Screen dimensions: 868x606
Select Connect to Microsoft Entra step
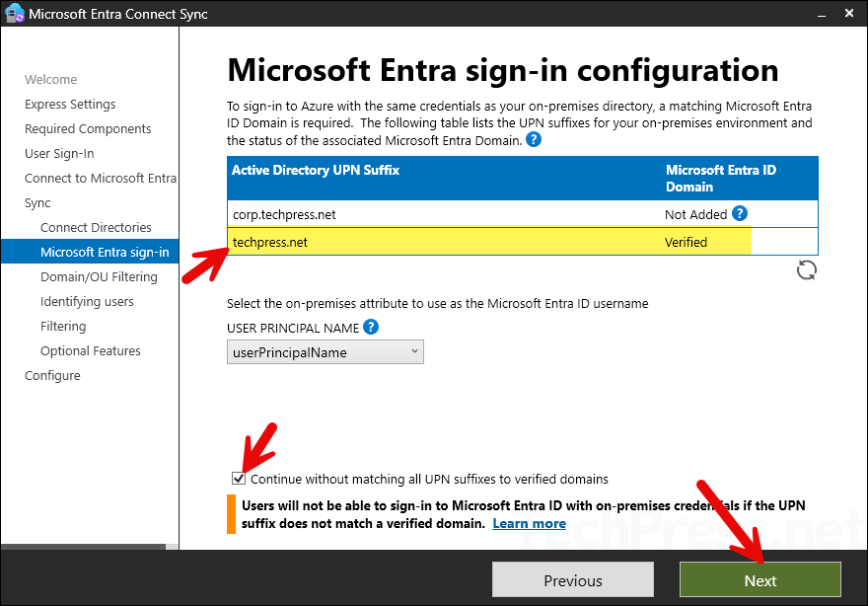(101, 178)
